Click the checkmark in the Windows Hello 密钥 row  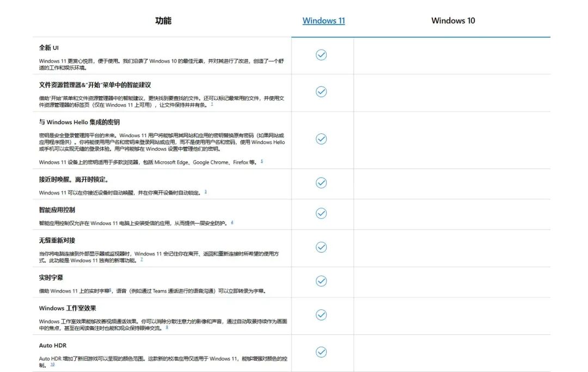point(321,139)
